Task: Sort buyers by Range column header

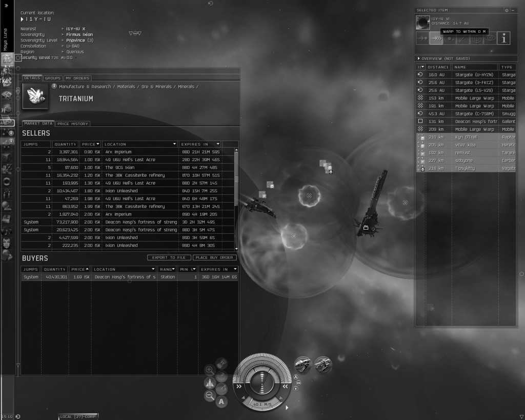Action: point(167,269)
